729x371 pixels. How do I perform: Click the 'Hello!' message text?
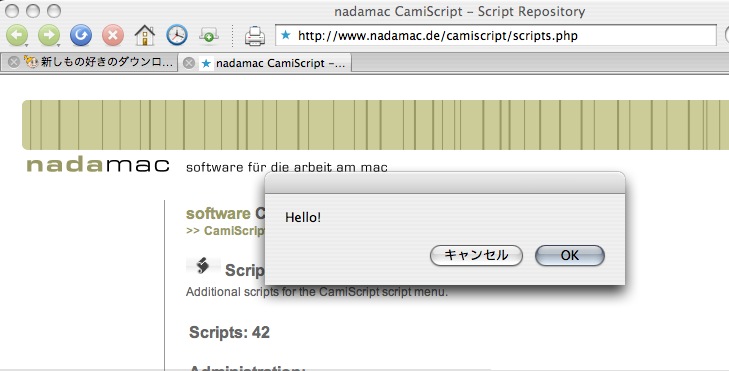click(303, 217)
